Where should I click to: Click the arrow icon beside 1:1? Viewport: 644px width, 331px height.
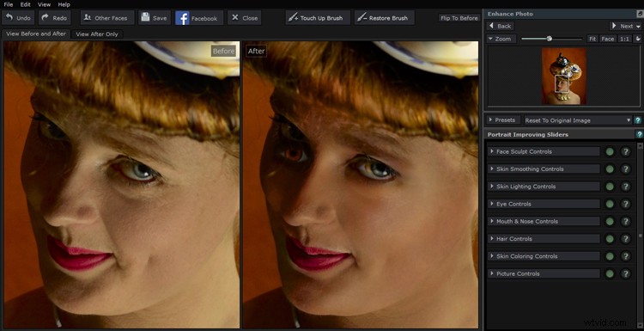click(x=637, y=39)
